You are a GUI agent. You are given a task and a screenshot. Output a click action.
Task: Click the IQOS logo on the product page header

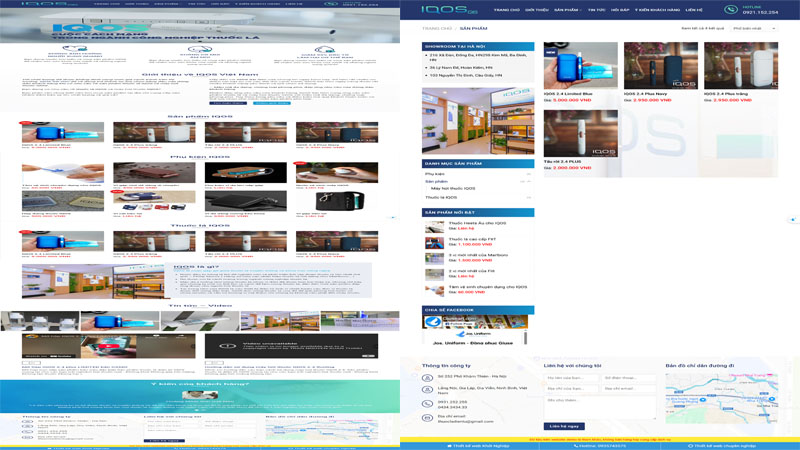(x=449, y=9)
